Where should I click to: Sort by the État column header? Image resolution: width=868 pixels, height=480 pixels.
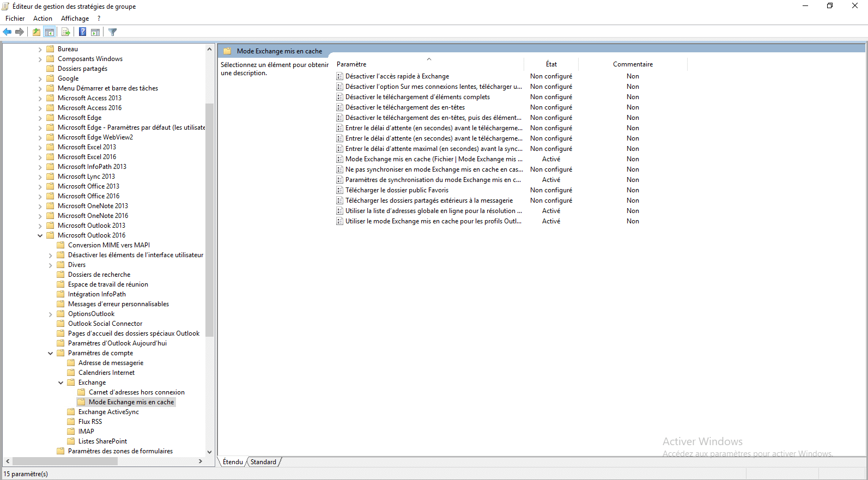(551, 64)
